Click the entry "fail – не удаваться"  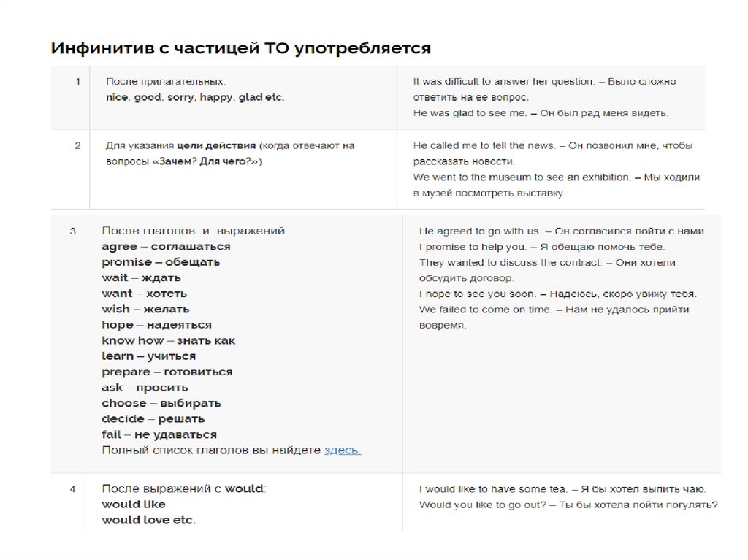[159, 434]
